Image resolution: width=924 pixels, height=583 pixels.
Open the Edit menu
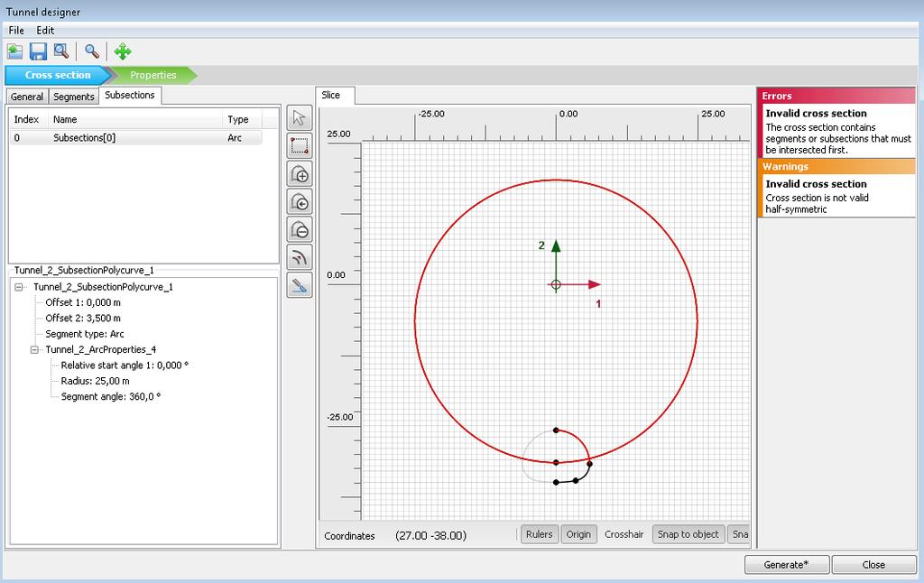[45, 31]
